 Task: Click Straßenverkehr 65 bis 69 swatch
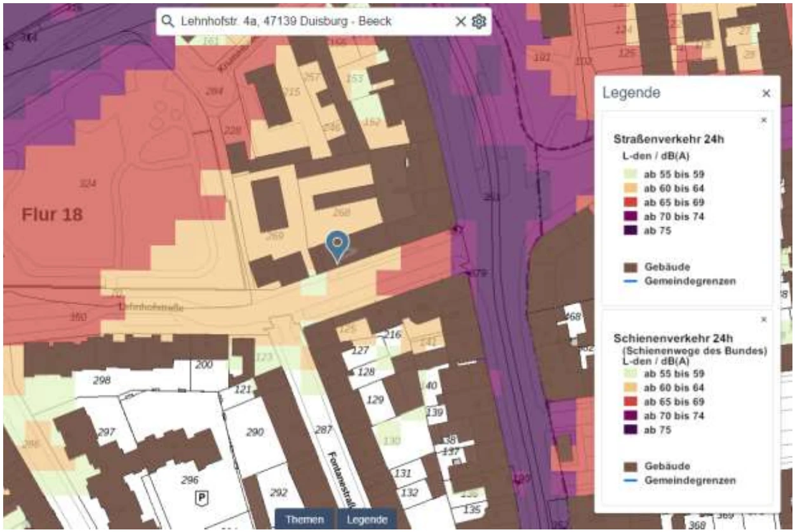click(630, 203)
